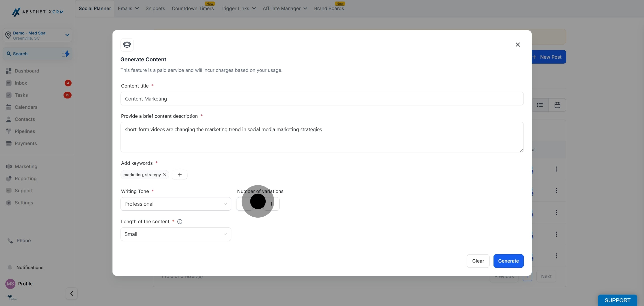The image size is (644, 306).
Task: Switch to the list view icon
Action: coord(540,105)
